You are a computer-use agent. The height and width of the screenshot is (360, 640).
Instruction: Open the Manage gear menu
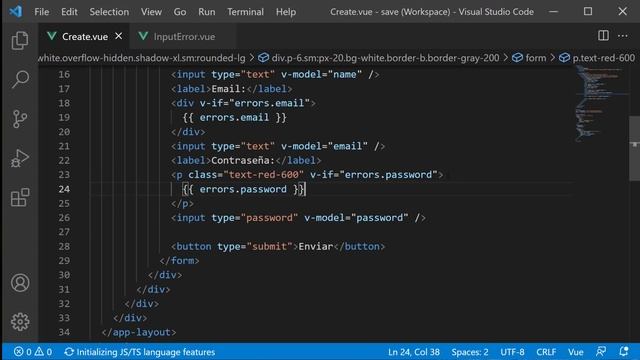click(x=20, y=322)
